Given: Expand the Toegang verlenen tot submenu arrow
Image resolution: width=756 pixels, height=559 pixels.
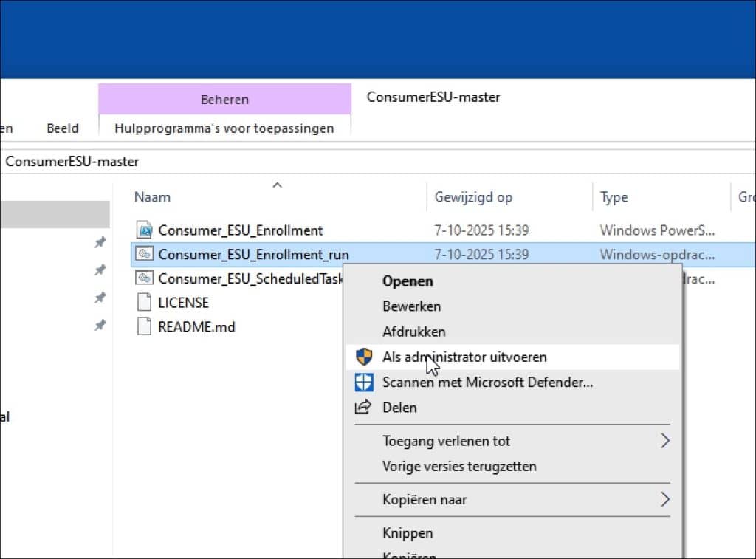Looking at the screenshot, I should (x=664, y=441).
